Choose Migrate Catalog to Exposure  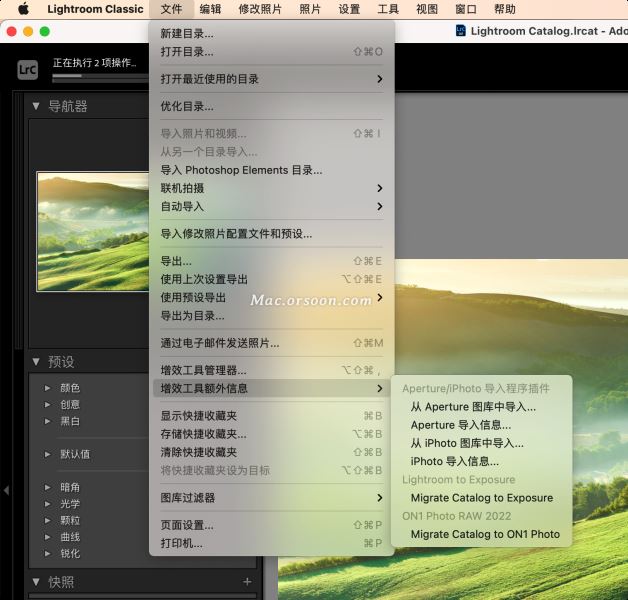481,498
